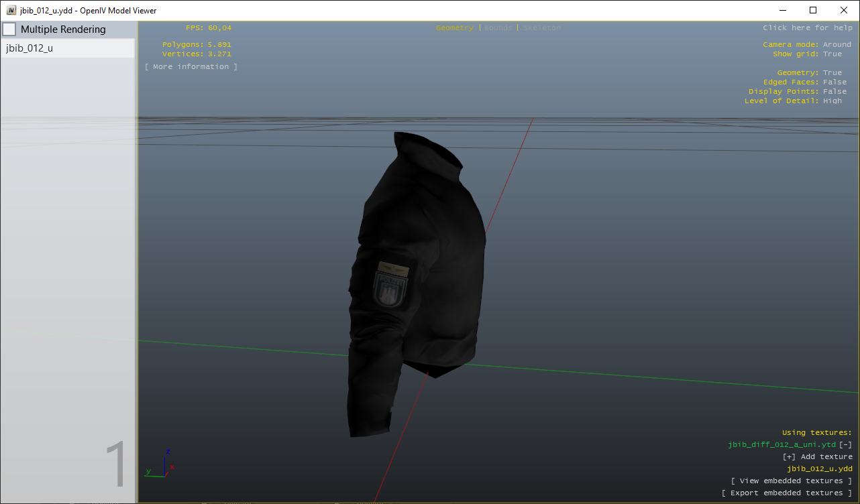The height and width of the screenshot is (504, 860).
Task: Click Export embedded textures
Action: pos(786,493)
